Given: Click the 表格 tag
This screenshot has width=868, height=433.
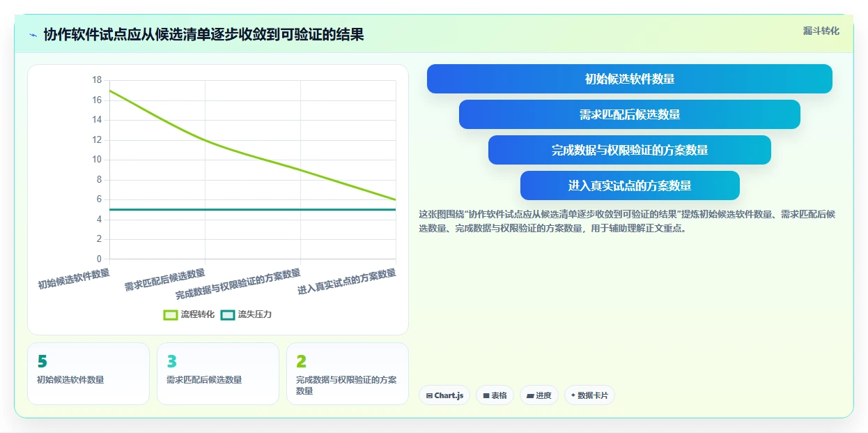Looking at the screenshot, I should [495, 395].
